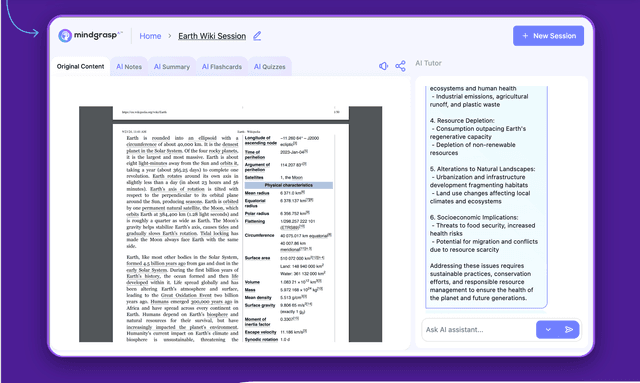Click the '4. Resource Depletion:' heading
Viewport: 640px width, 383px height.
462,120
